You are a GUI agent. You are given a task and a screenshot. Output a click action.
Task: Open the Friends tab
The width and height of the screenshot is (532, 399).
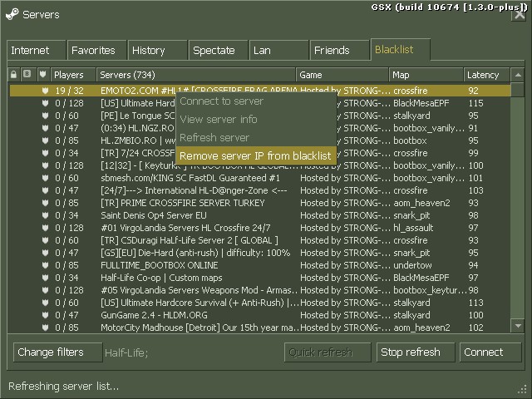[340, 50]
